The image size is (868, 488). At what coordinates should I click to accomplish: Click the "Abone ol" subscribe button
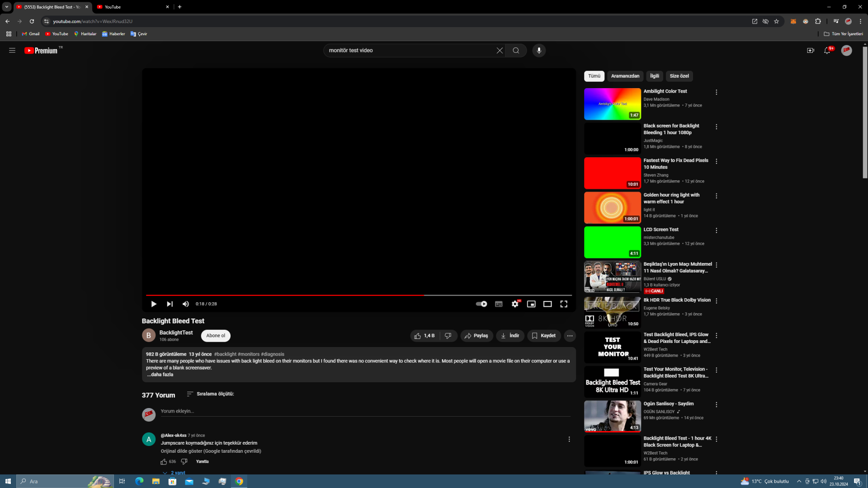tap(216, 336)
